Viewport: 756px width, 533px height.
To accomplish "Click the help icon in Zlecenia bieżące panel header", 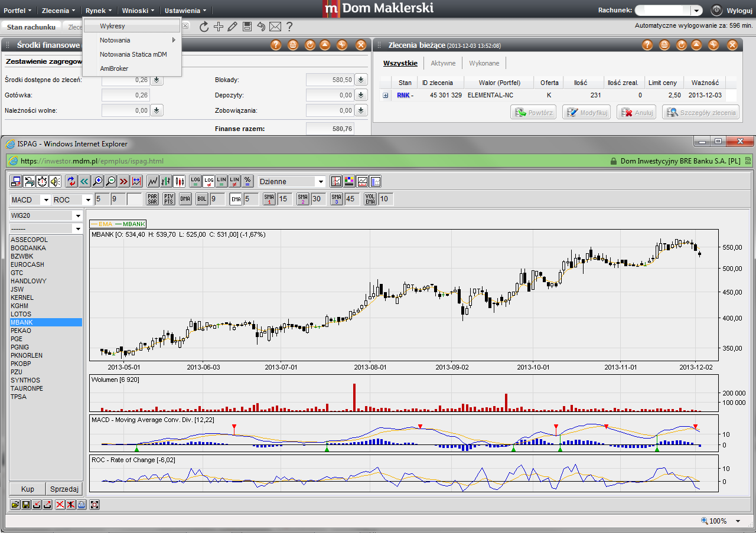I will 647,45.
